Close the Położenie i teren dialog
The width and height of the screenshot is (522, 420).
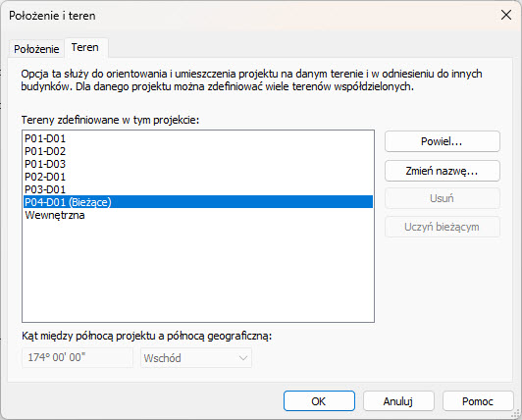click(506, 15)
